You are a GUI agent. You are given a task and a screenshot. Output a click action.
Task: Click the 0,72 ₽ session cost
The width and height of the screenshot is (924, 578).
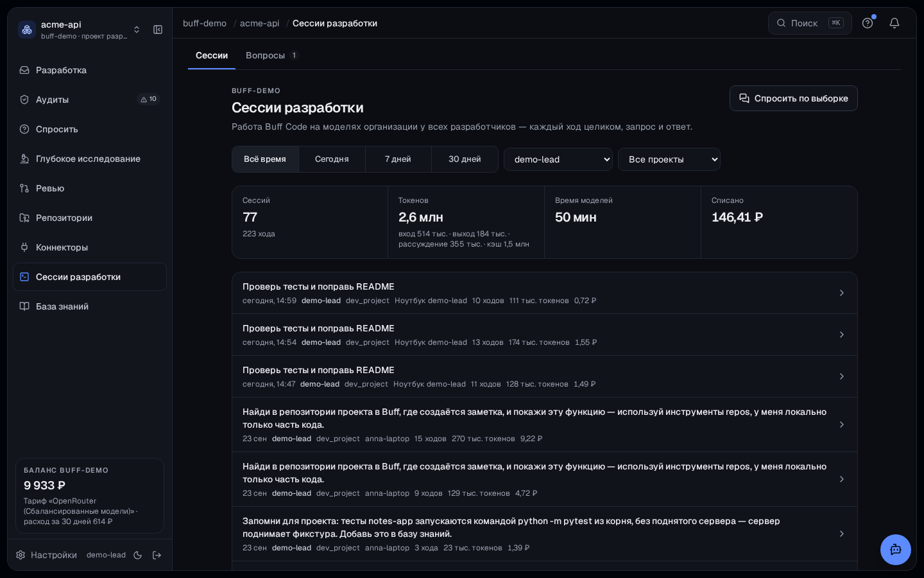(x=585, y=301)
